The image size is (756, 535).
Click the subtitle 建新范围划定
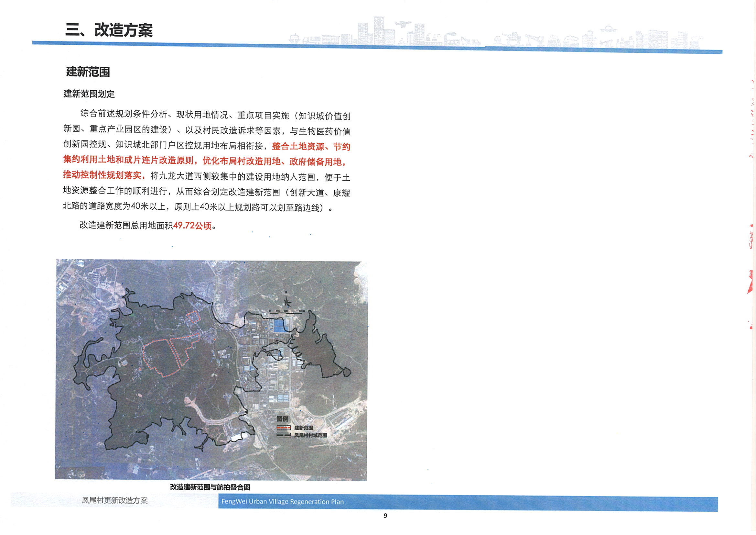click(x=89, y=94)
